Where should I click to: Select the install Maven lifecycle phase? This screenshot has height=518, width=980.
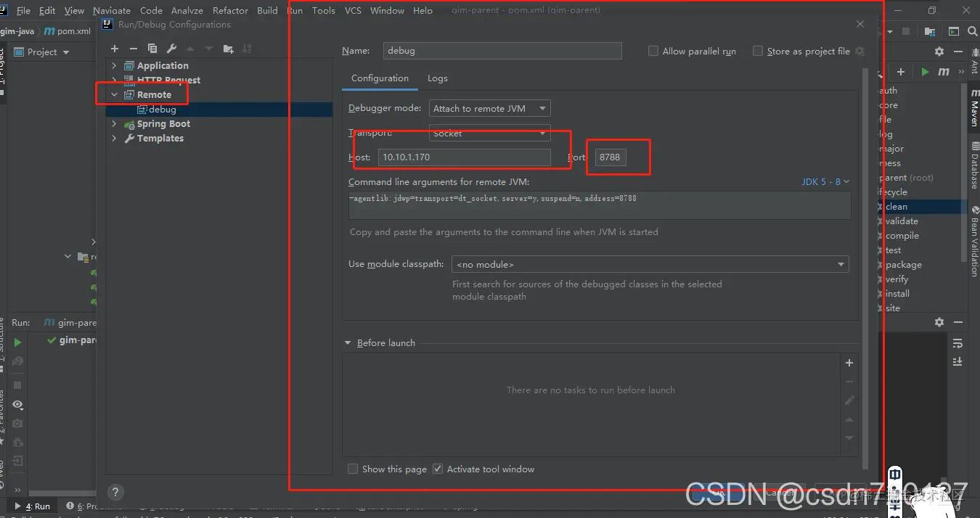tap(897, 293)
